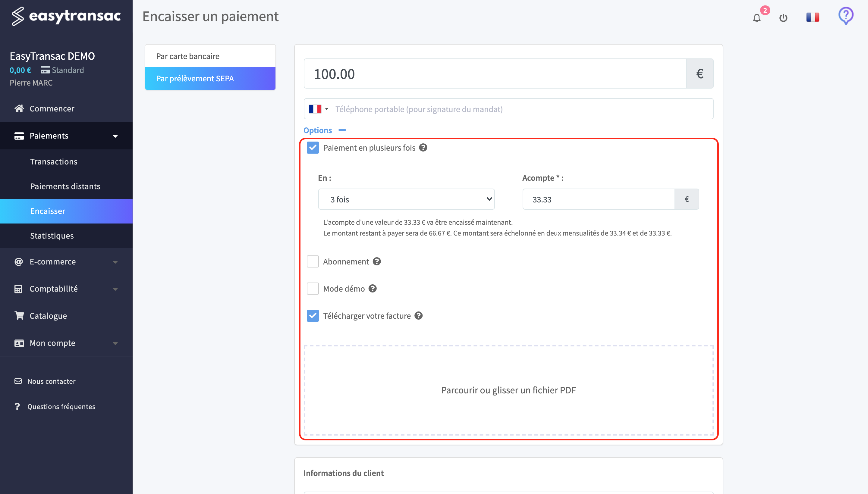Click the Mon compte ID card icon
Image resolution: width=868 pixels, height=494 pixels.
19,343
